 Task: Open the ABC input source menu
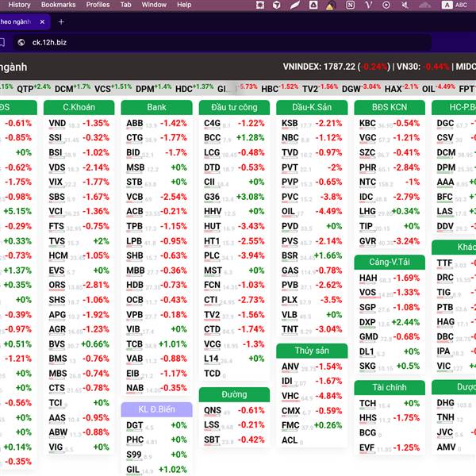tap(455, 5)
